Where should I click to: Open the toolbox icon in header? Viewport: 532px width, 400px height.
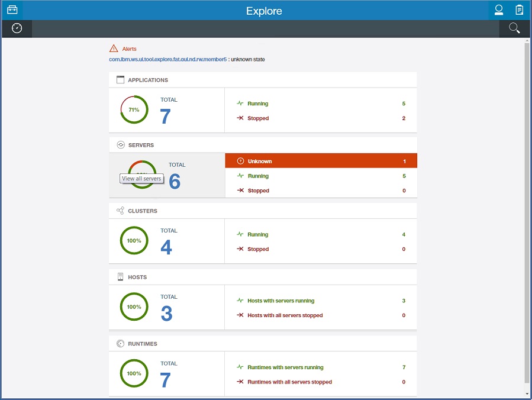coord(12,10)
